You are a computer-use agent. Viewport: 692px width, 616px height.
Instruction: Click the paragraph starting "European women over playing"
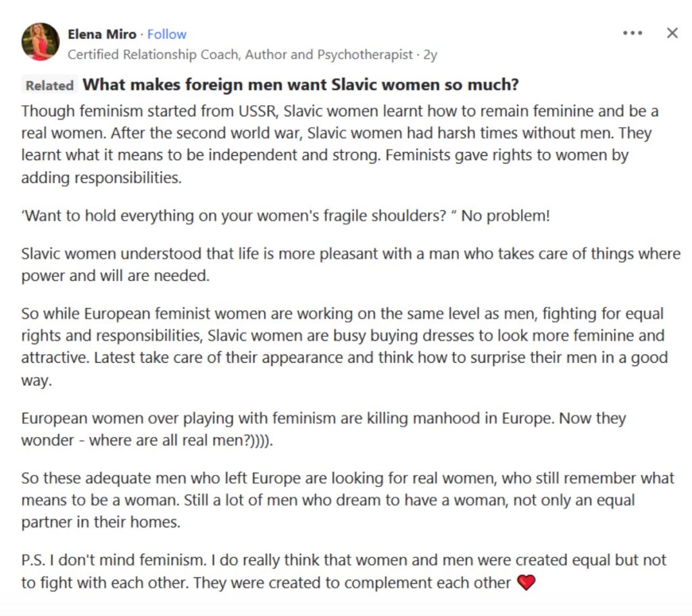point(323,429)
